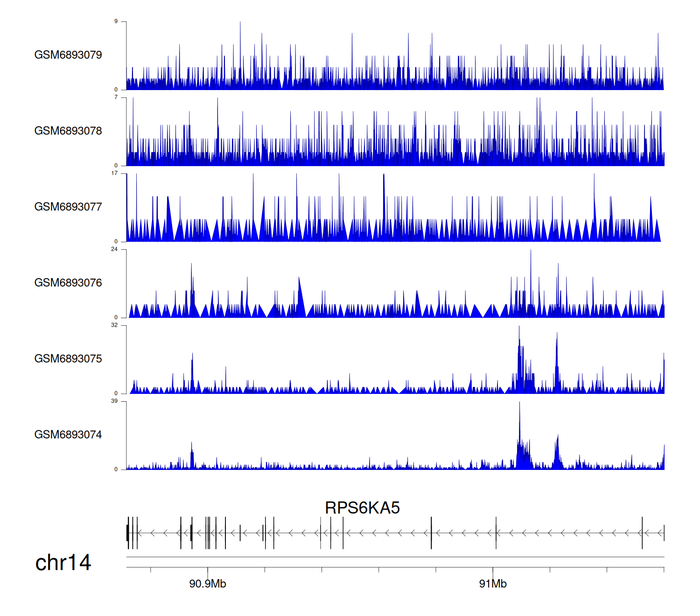Click the GSM6893077 sample name
The width and height of the screenshot is (700, 616).
(68, 207)
